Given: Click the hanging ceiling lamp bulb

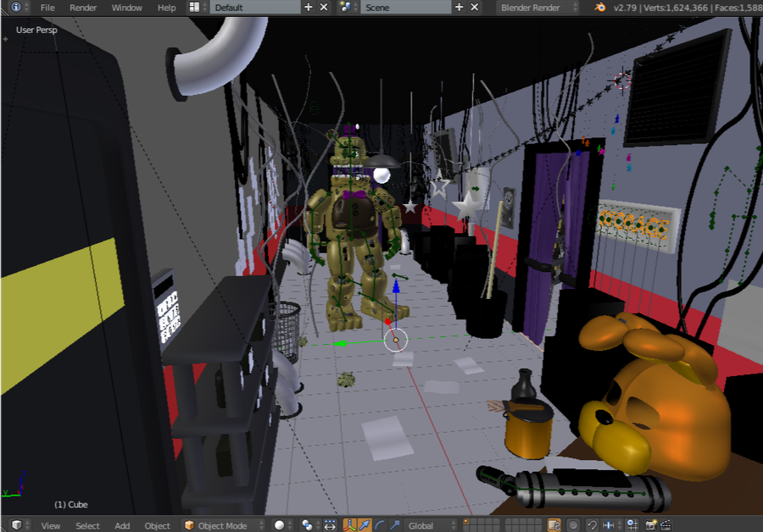Looking at the screenshot, I should [381, 175].
